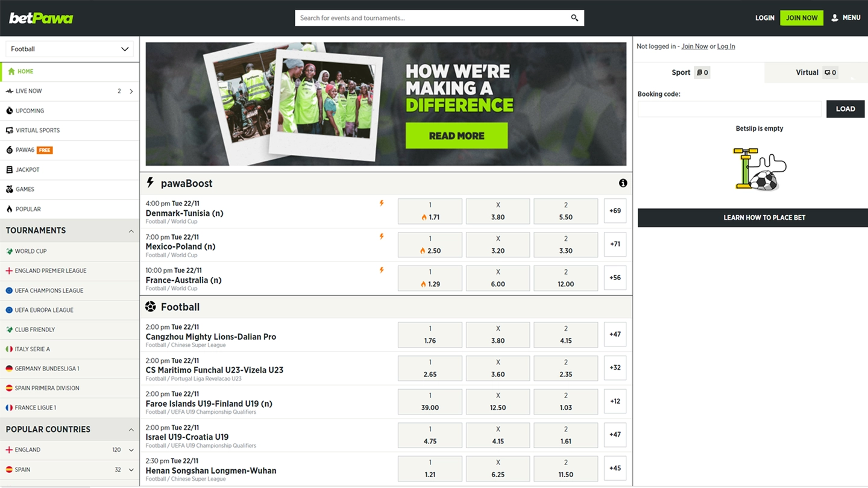Select away odds 1.03 for Faroe Islands U19-Finland U19
868x488 pixels.
(565, 402)
